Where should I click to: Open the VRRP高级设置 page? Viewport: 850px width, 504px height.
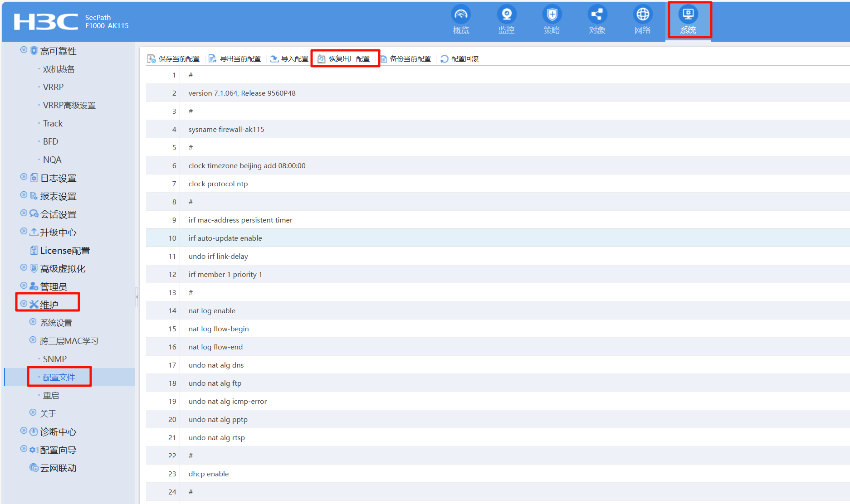coord(69,105)
